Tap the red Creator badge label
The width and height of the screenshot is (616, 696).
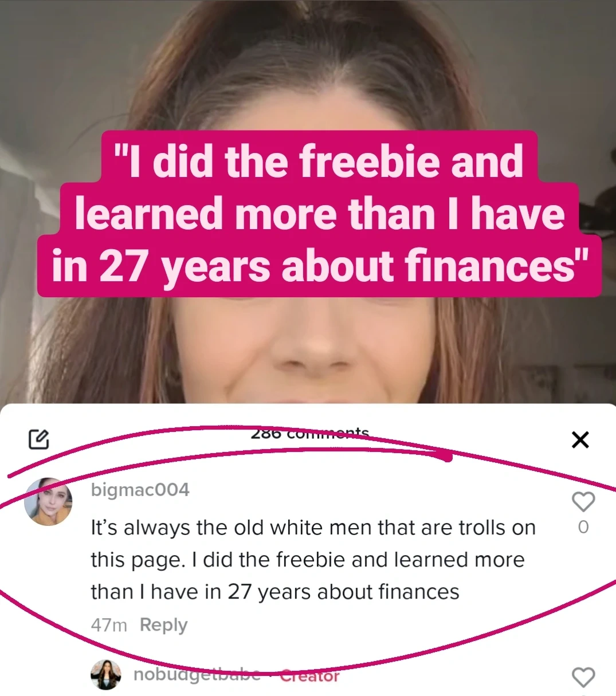click(x=309, y=676)
